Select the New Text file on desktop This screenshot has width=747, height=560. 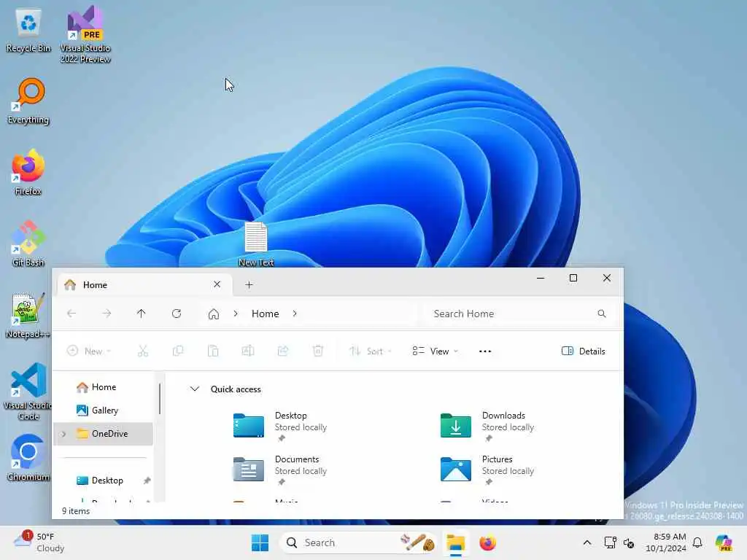point(256,244)
